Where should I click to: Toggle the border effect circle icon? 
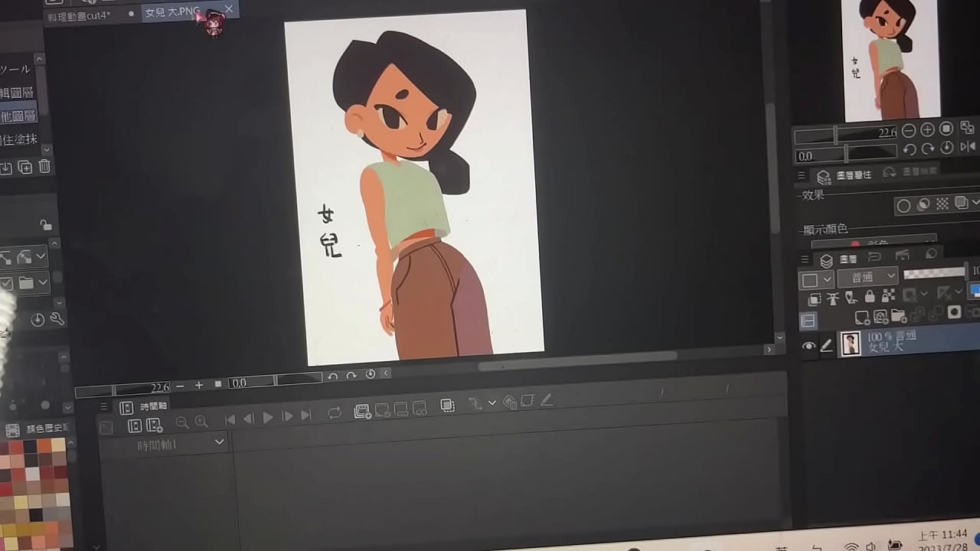click(903, 205)
